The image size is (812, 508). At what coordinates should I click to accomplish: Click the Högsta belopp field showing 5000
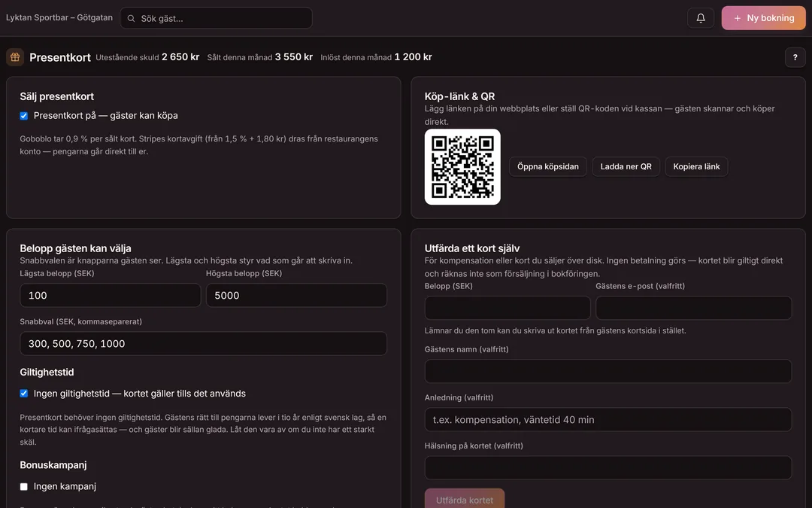[x=296, y=295]
